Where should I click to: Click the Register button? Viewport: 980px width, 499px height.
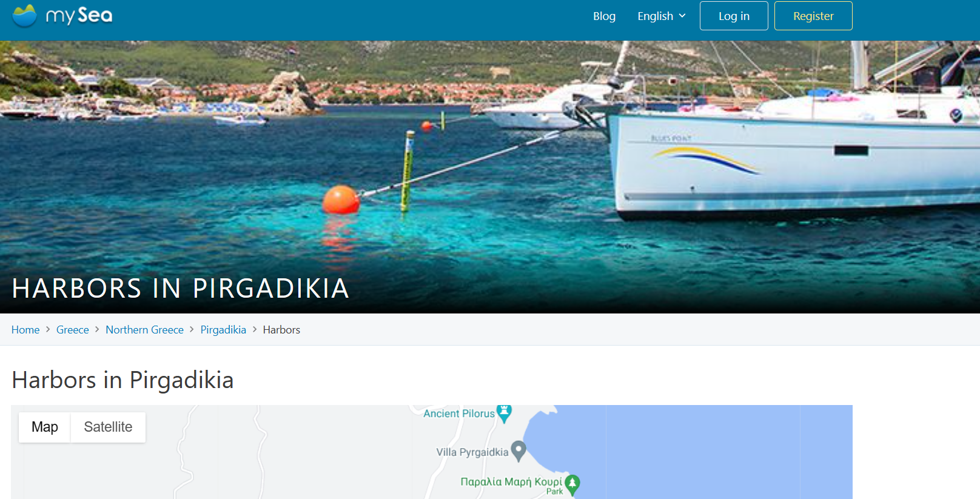813,16
